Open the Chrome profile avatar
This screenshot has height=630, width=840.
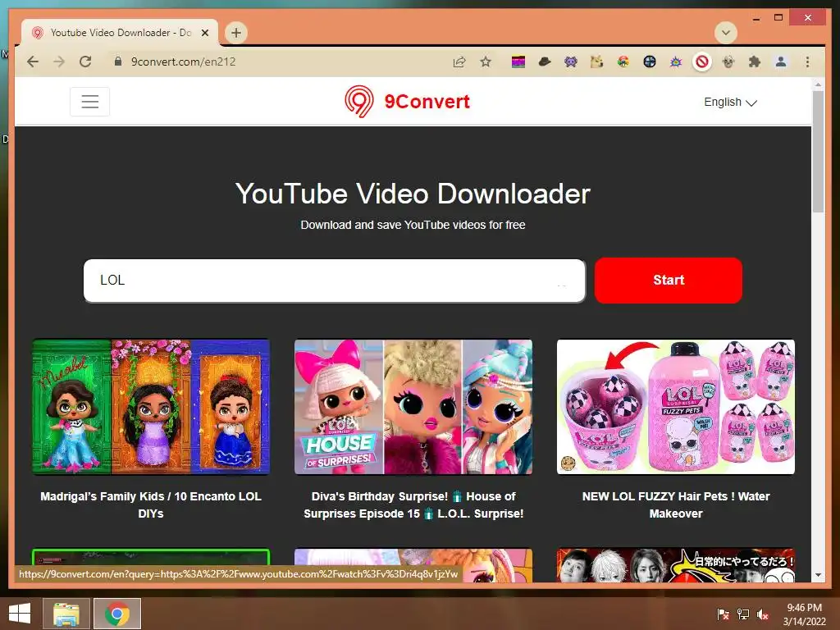(781, 62)
